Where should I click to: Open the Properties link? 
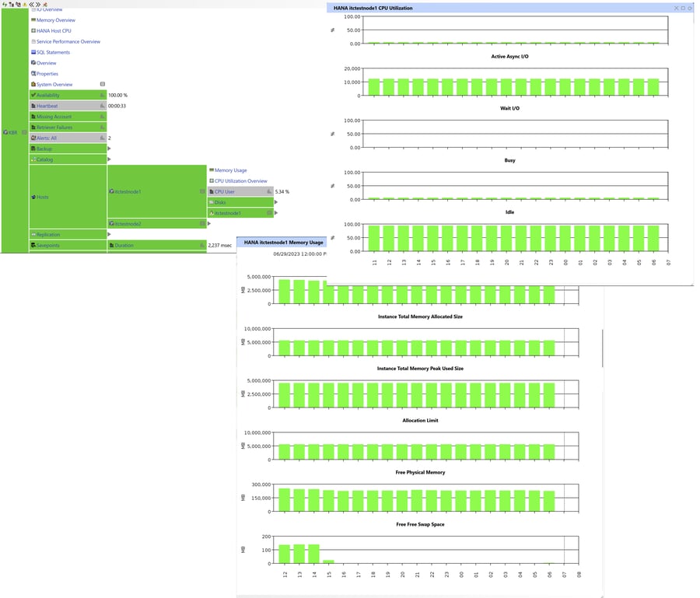pos(47,74)
